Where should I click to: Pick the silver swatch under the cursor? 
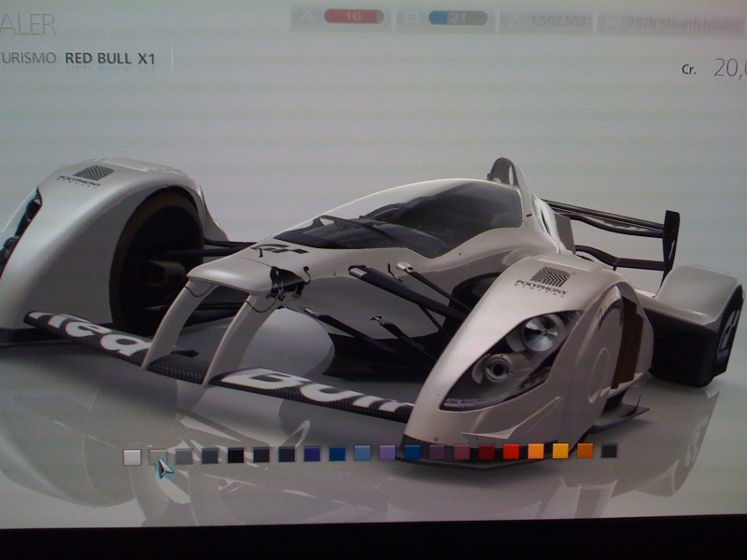[x=158, y=456]
